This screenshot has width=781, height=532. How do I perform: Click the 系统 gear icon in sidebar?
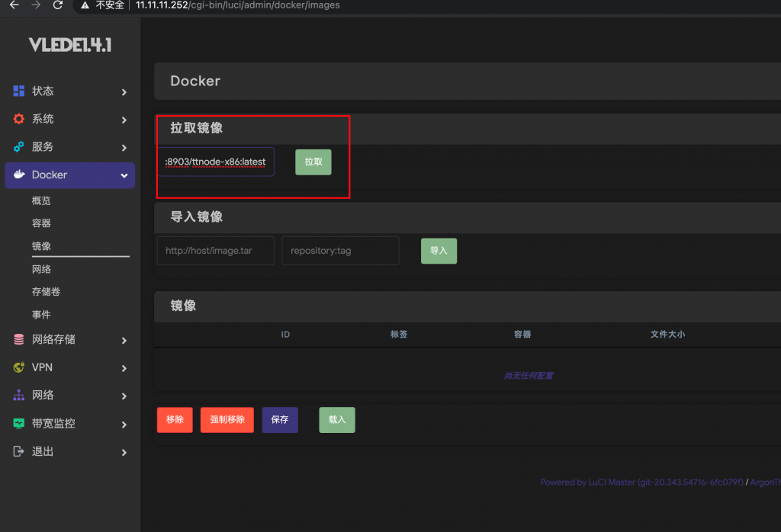click(19, 120)
